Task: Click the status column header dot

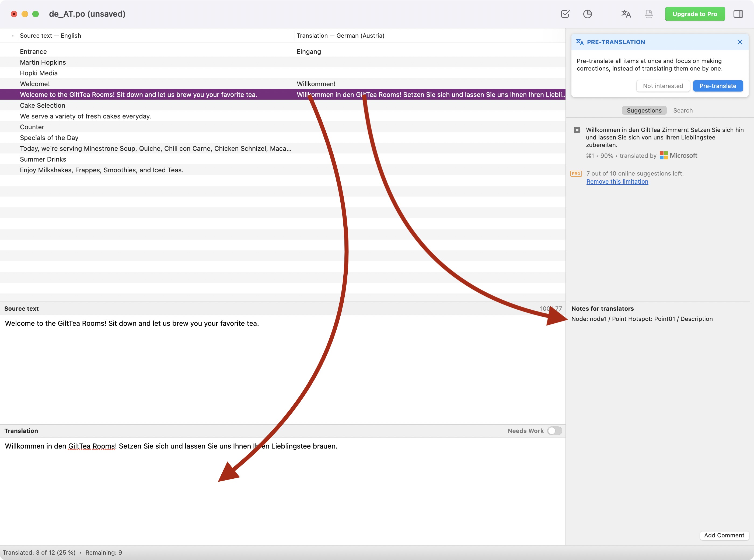Action: pos(13,36)
